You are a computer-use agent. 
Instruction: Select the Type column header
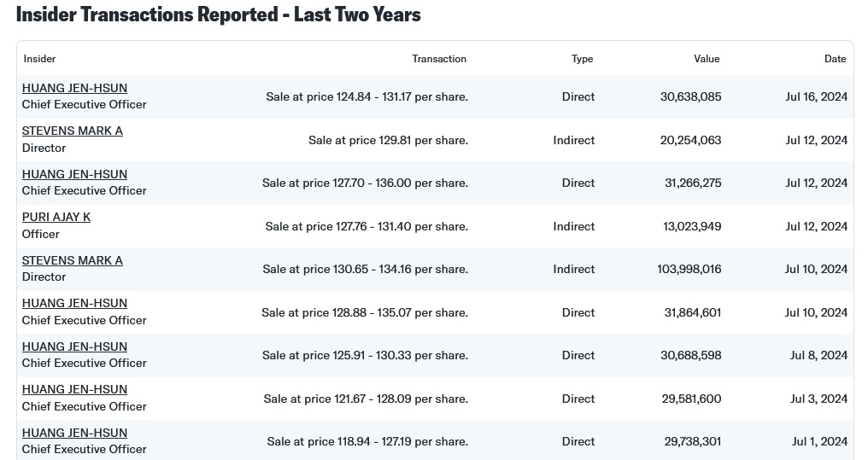582,59
